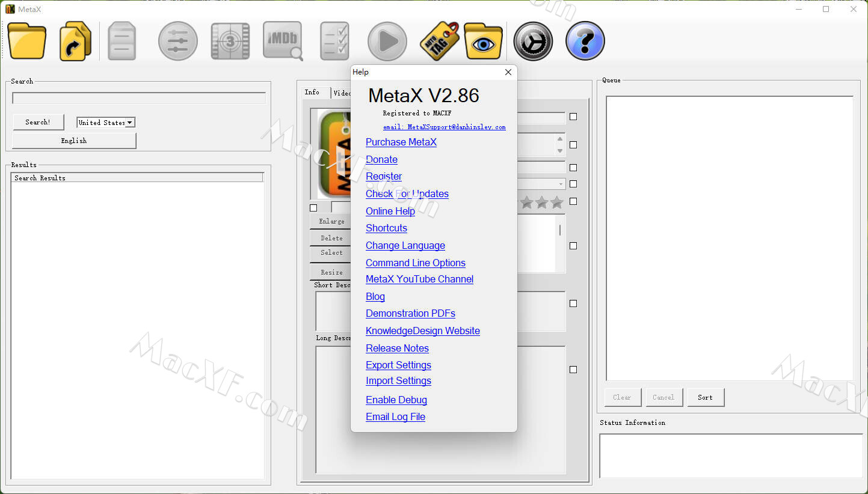The width and height of the screenshot is (868, 494).
Task: Click inside the Search input field
Action: pyautogui.click(x=138, y=97)
